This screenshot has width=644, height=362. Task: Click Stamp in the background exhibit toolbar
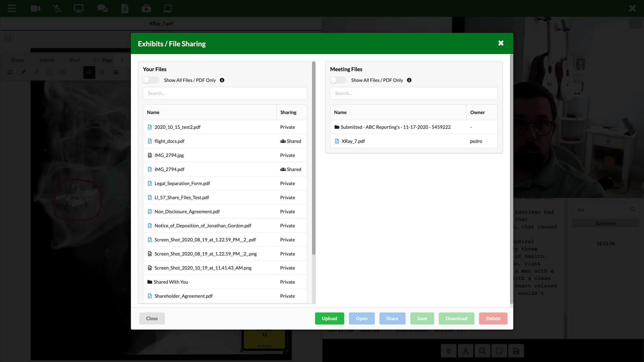(x=17, y=60)
